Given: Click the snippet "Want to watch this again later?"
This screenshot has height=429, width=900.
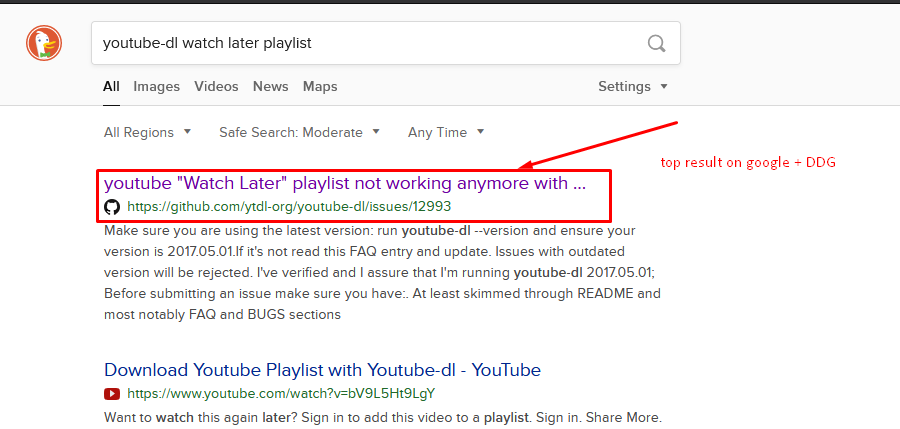Looking at the screenshot, I should [x=383, y=417].
